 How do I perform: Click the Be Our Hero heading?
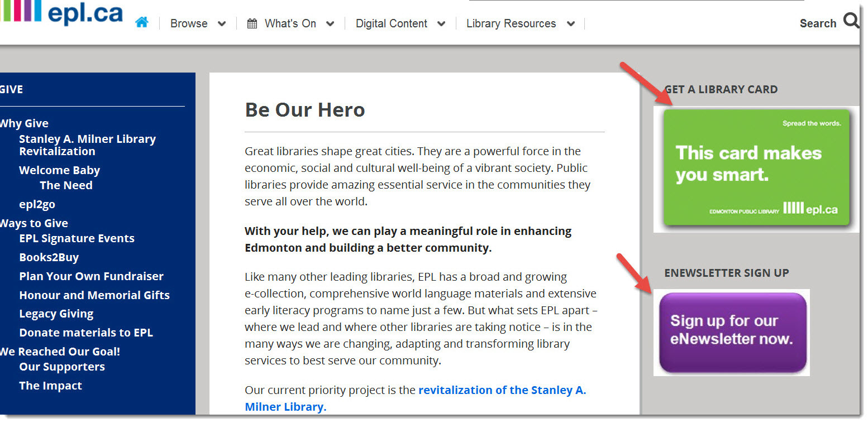[305, 109]
